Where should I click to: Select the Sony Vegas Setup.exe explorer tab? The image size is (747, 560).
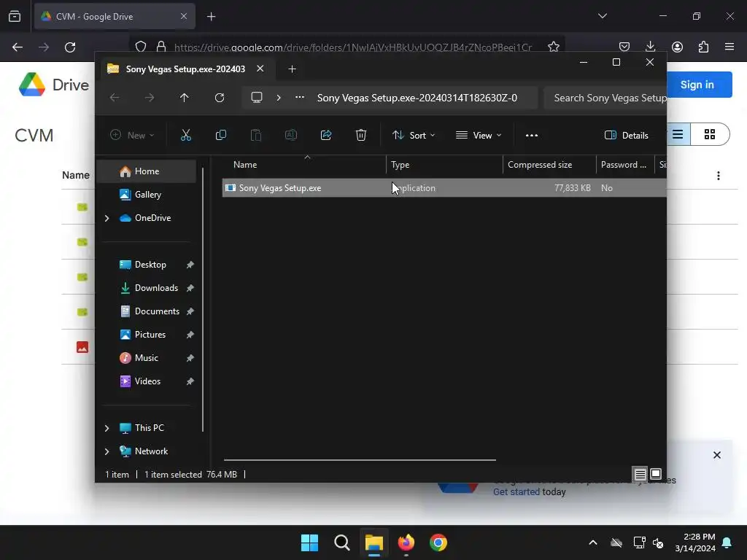[x=185, y=69]
